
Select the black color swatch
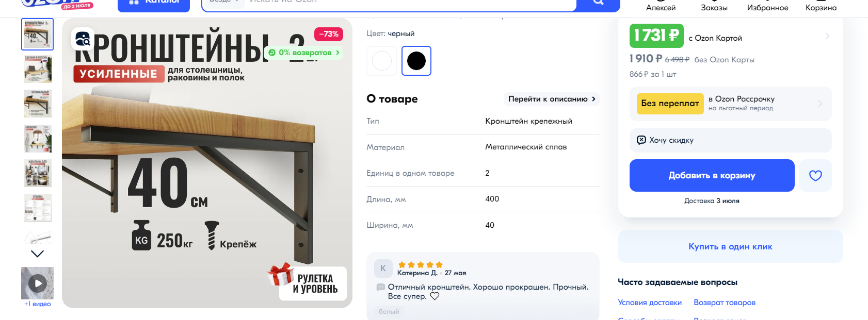(x=416, y=61)
